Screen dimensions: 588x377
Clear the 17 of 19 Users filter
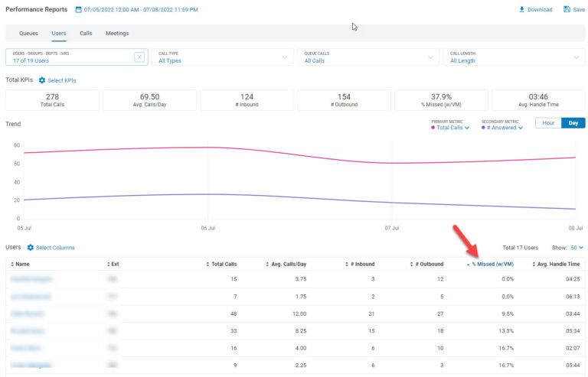coord(139,57)
